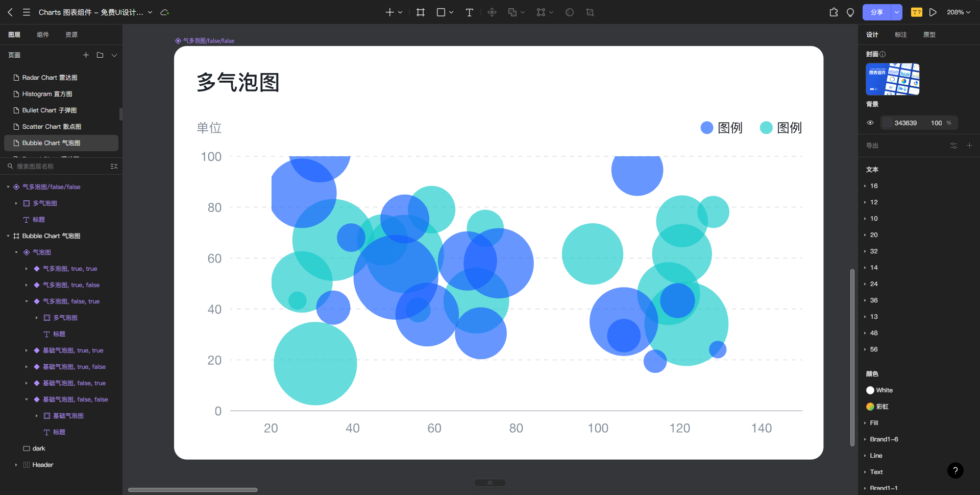Select the Text tool
980x495 pixels.
pos(470,12)
